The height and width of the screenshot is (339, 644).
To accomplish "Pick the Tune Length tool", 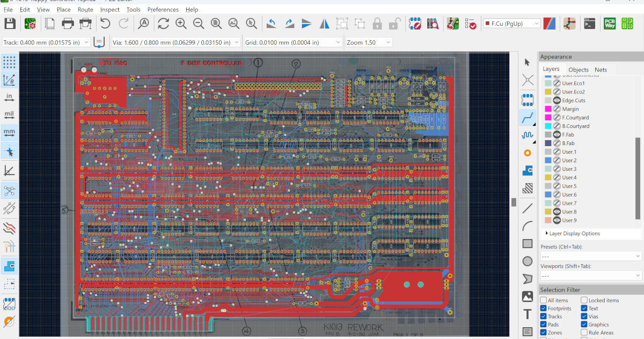I will tap(528, 135).
